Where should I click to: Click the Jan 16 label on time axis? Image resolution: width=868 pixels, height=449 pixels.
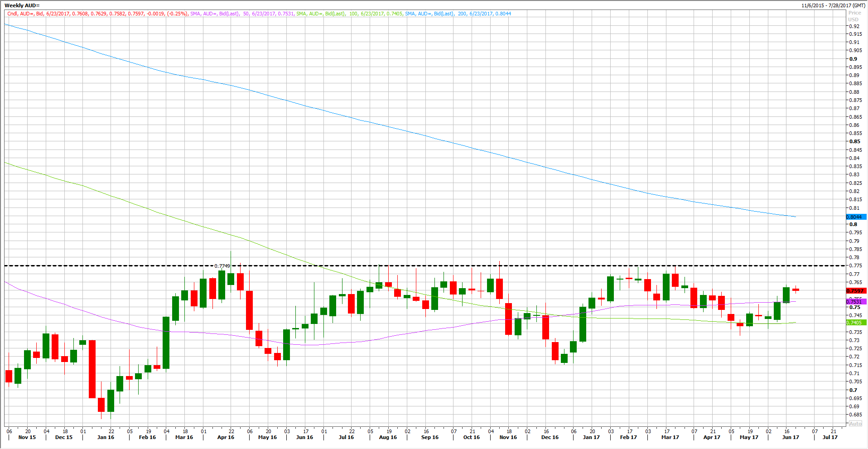point(106,437)
